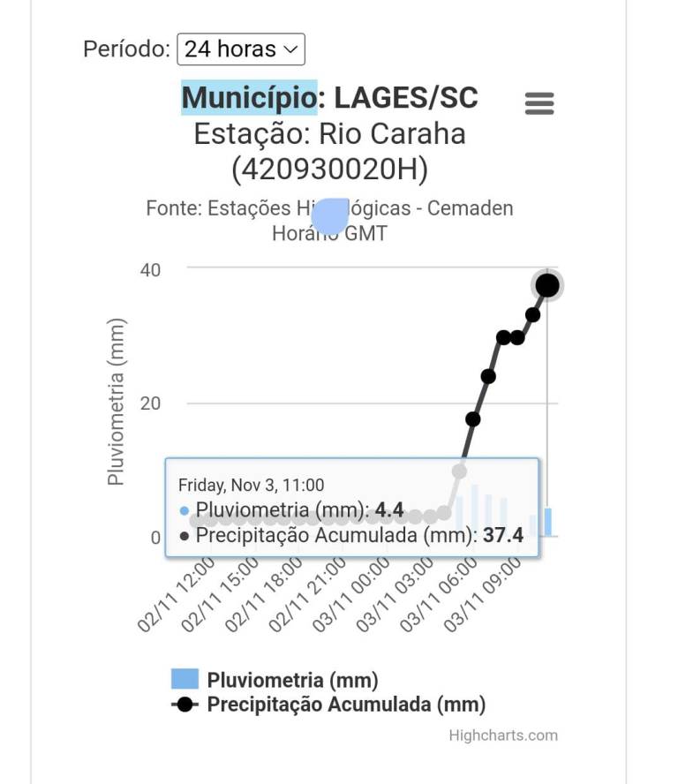Toggle the Precipitação Acumulada (mm) legend label

pyautogui.click(x=346, y=705)
